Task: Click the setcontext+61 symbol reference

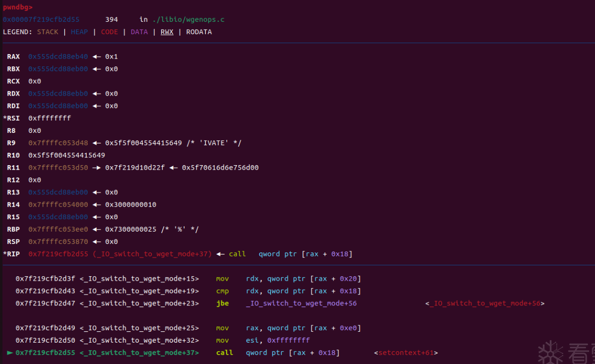Action: [x=406, y=353]
